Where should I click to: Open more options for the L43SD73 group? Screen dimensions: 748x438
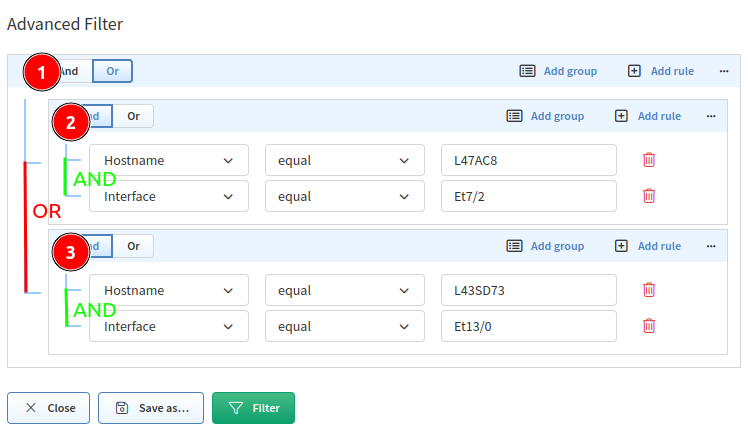711,246
